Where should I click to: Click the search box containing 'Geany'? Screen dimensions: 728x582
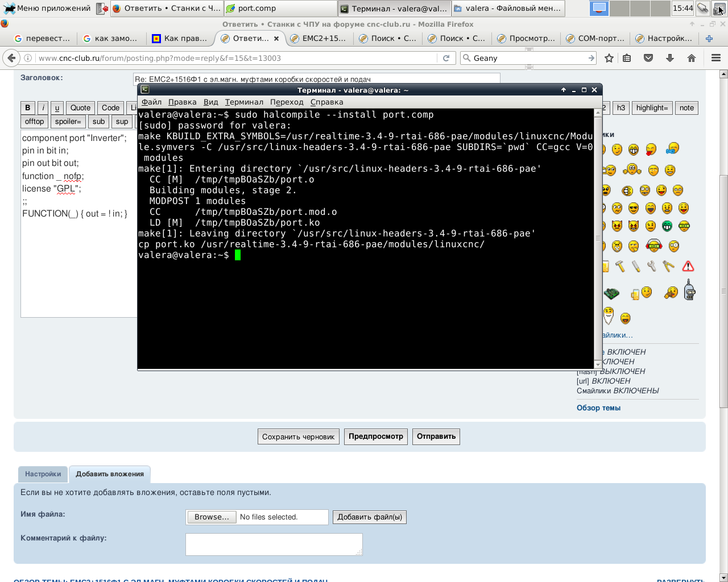pyautogui.click(x=528, y=58)
